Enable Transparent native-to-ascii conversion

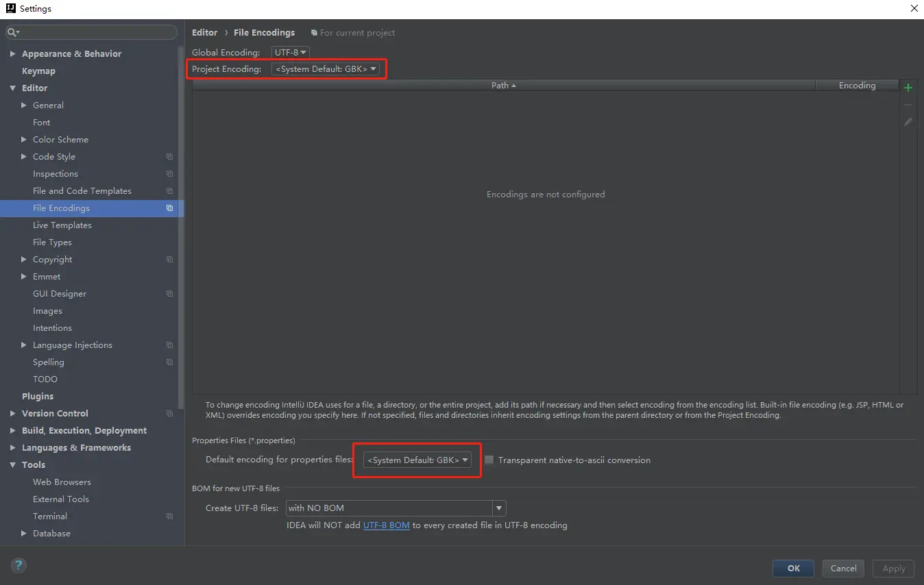(489, 460)
